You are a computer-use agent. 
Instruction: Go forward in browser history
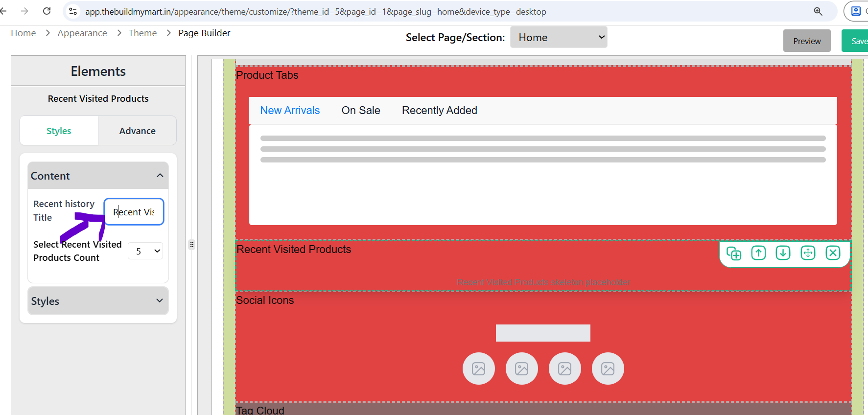(24, 11)
